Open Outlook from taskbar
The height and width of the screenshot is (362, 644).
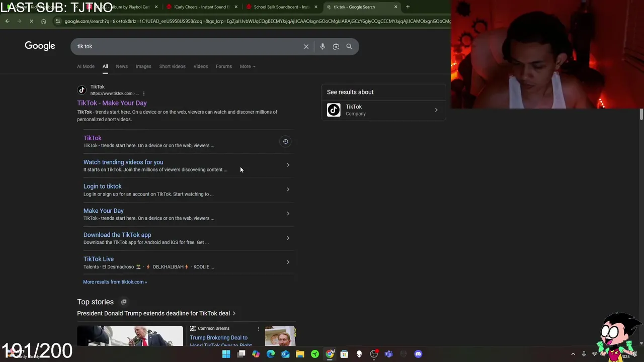(x=285, y=354)
